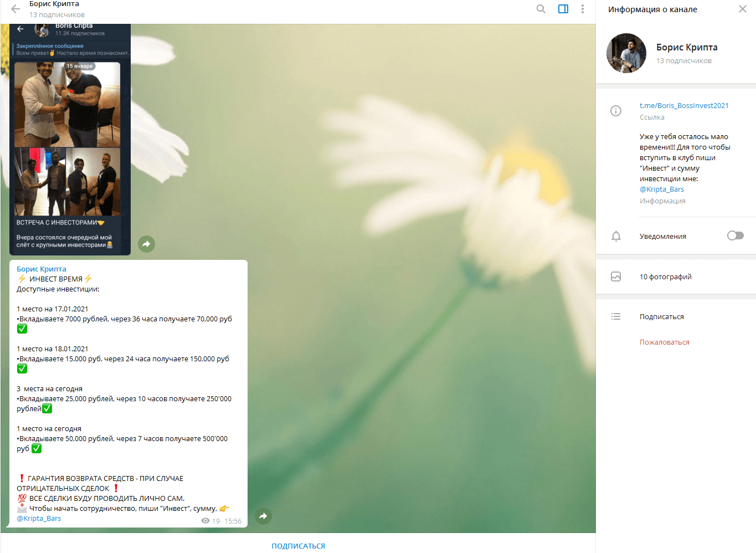756x553 pixels.
Task: Report channel via Пожаловаться
Action: coord(664,342)
